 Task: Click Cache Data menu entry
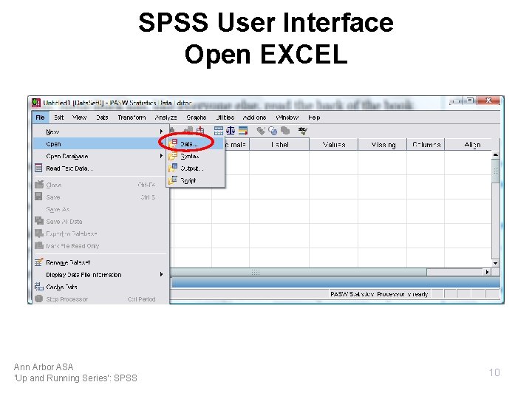(98, 287)
